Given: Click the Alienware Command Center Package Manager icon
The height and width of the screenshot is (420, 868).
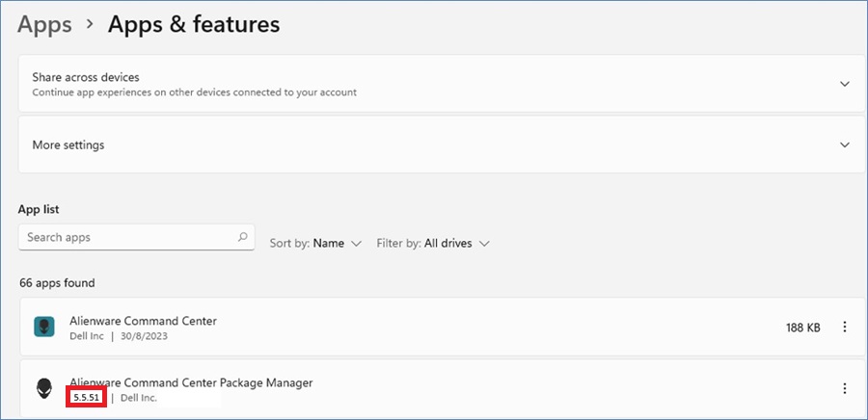Looking at the screenshot, I should point(44,388).
